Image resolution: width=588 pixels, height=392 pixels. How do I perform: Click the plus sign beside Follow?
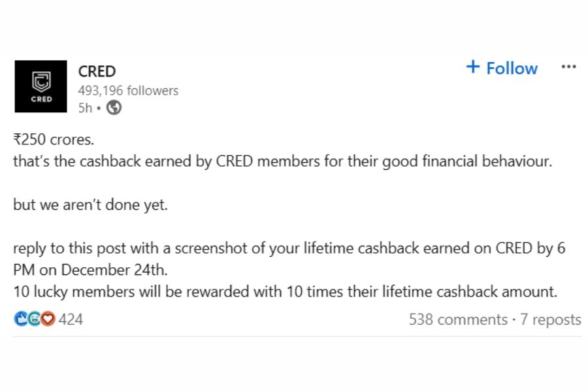pyautogui.click(x=473, y=67)
